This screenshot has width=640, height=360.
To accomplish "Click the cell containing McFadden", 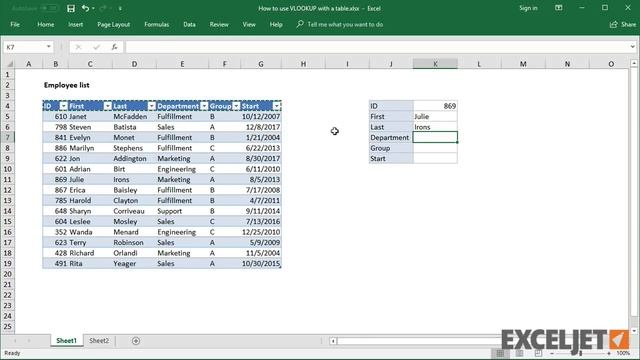I will click(134, 116).
